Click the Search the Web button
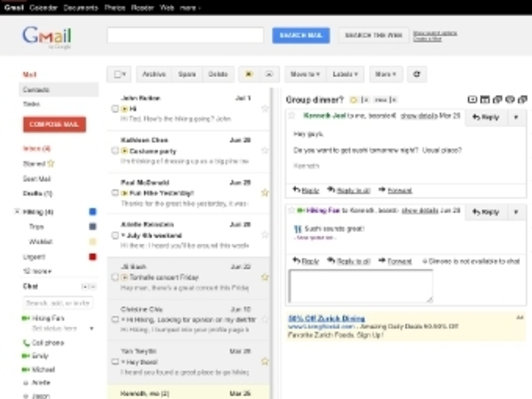Image resolution: width=532 pixels, height=399 pixels. [x=373, y=35]
